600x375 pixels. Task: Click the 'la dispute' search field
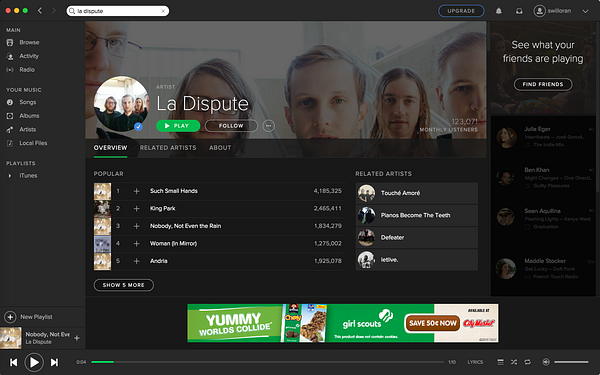[x=118, y=11]
